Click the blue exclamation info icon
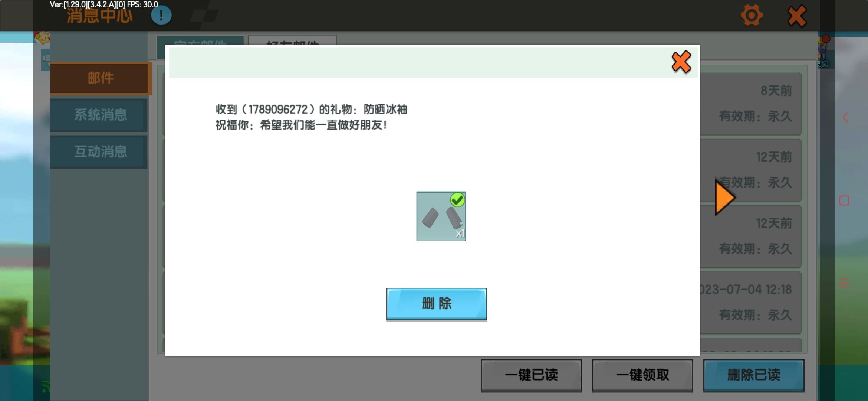This screenshot has height=401, width=868. tap(161, 16)
